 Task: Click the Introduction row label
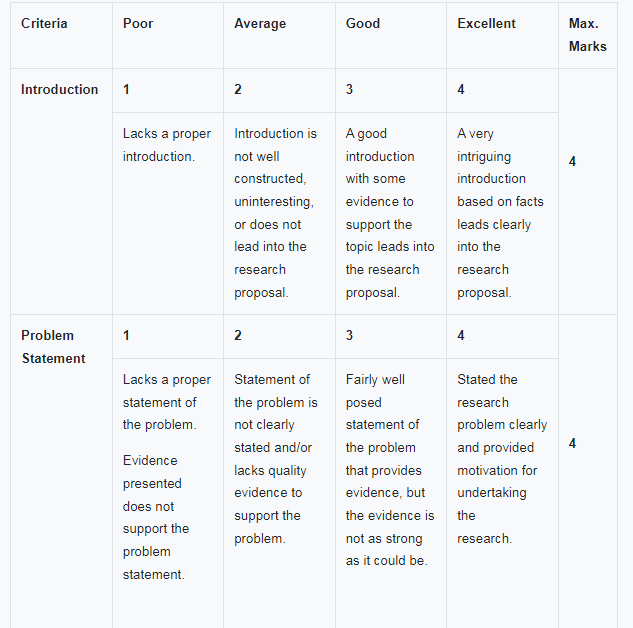tap(60, 89)
